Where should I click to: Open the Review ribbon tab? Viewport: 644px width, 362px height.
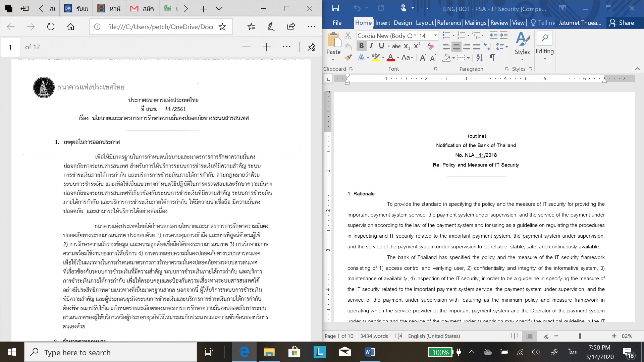(499, 23)
